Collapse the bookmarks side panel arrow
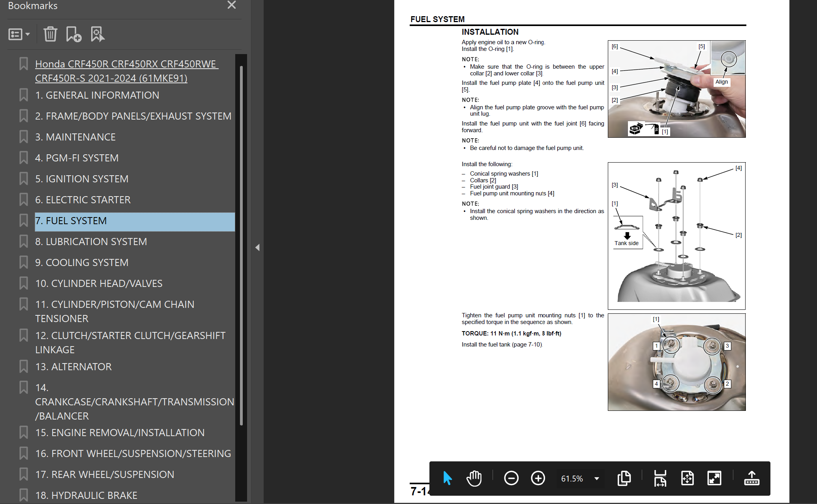The image size is (817, 504). click(257, 247)
